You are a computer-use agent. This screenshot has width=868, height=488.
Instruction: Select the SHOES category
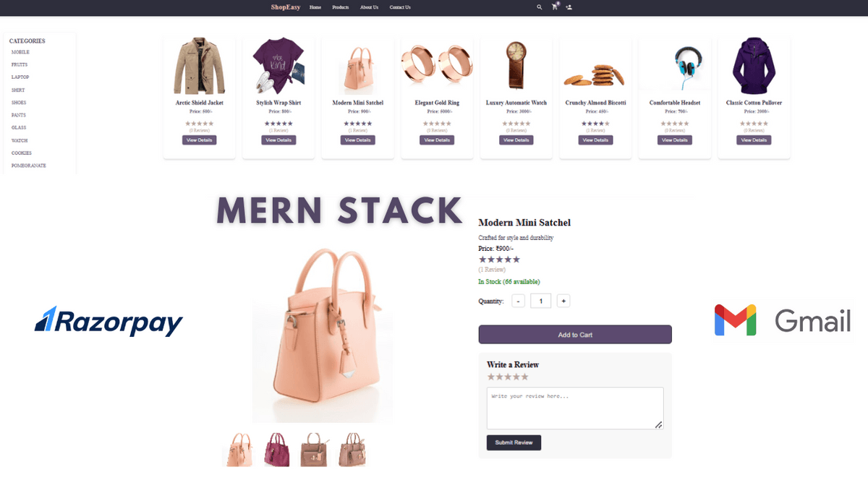pyautogui.click(x=19, y=103)
